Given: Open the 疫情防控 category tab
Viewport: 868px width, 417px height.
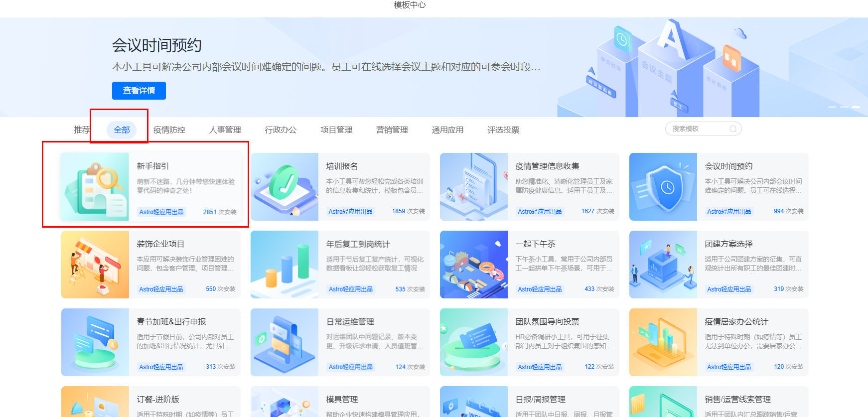Looking at the screenshot, I should click(169, 130).
